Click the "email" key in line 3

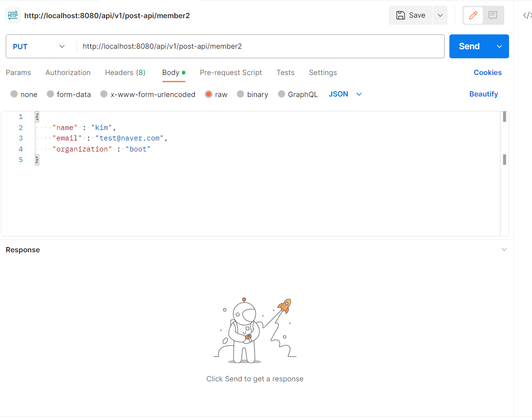pos(67,138)
